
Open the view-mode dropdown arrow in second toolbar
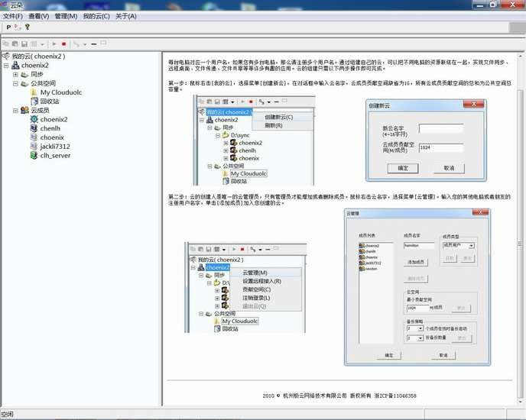tap(42, 44)
